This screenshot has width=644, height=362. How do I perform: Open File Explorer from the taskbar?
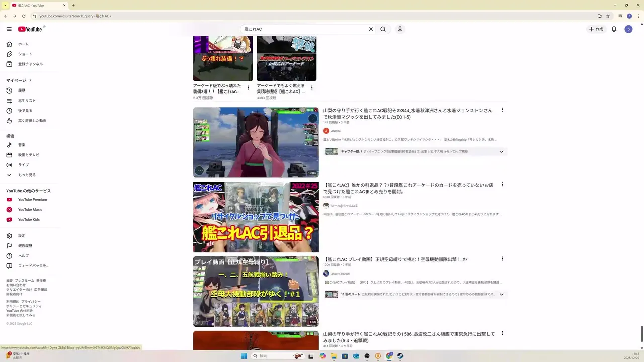coord(333,356)
